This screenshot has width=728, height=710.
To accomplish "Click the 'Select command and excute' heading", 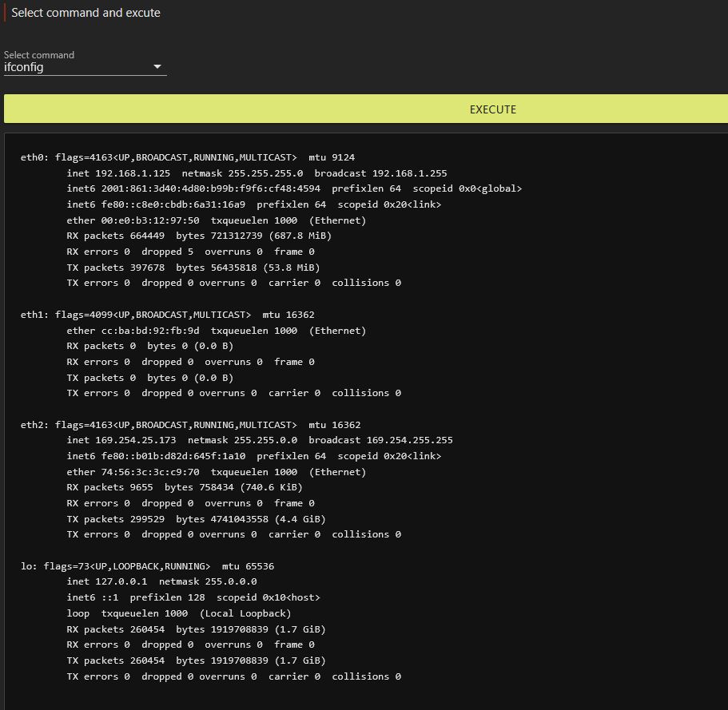I will pos(86,13).
